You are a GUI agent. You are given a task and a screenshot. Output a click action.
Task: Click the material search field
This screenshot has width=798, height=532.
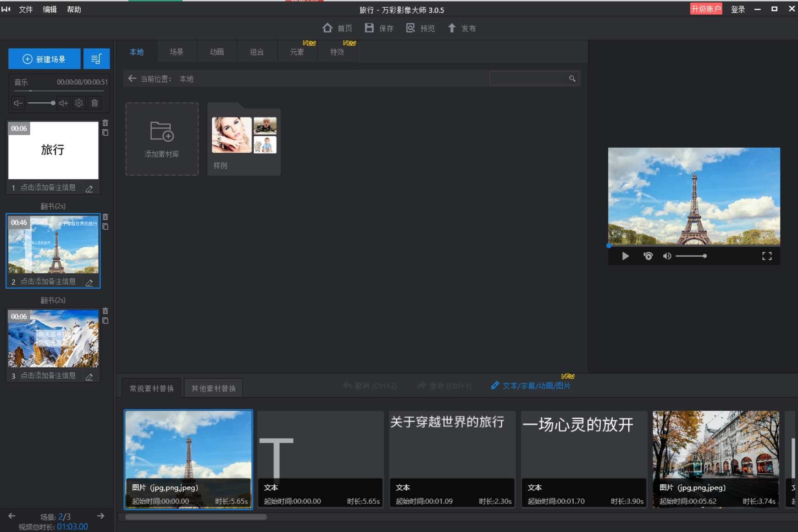click(x=527, y=78)
